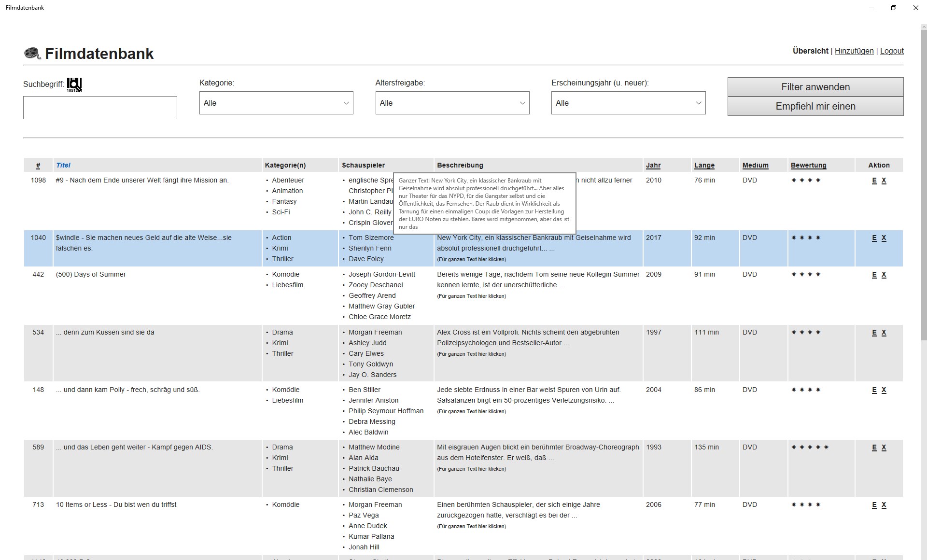The image size is (927, 560).
Task: Show full description for 'und dann kam Polly'
Action: 471,412
